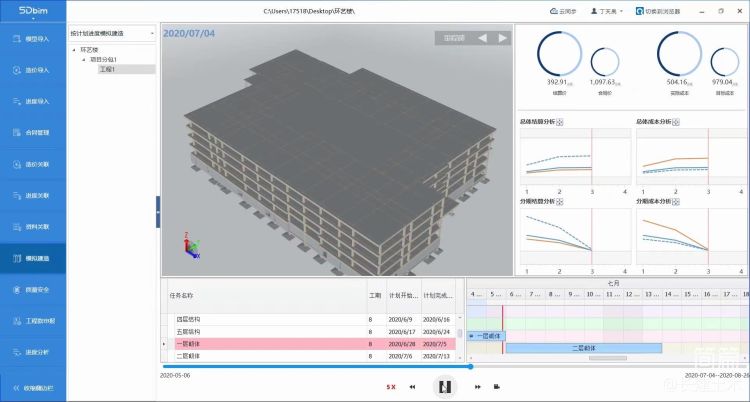Click 收缩侧边栏 to collapse sidebar
This screenshot has height=402, width=750.
pos(31,387)
